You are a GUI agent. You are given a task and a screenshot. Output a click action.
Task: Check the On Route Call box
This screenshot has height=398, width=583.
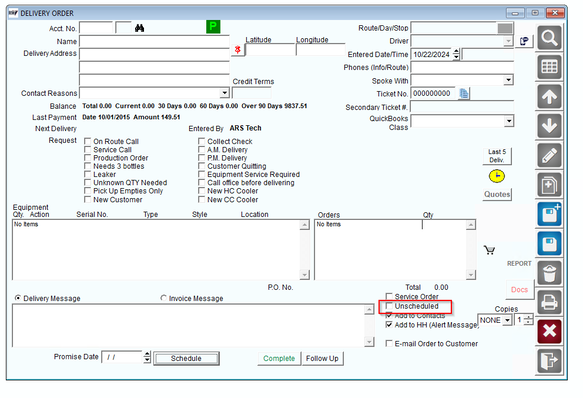[87, 141]
